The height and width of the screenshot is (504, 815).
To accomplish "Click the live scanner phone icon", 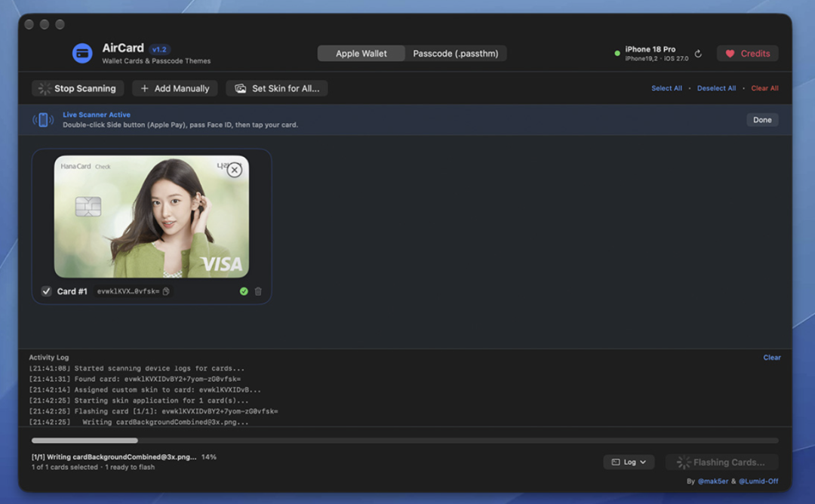I will [x=43, y=120].
